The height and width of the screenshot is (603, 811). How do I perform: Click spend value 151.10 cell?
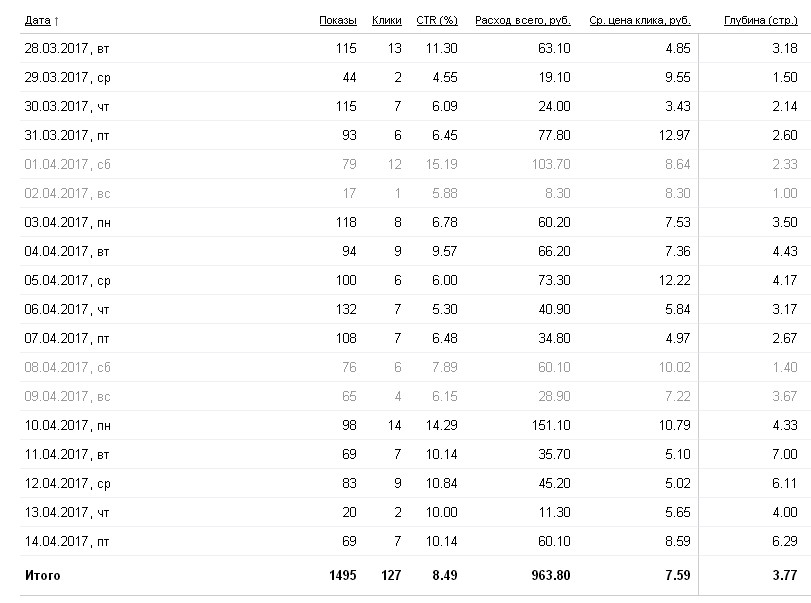tap(550, 425)
